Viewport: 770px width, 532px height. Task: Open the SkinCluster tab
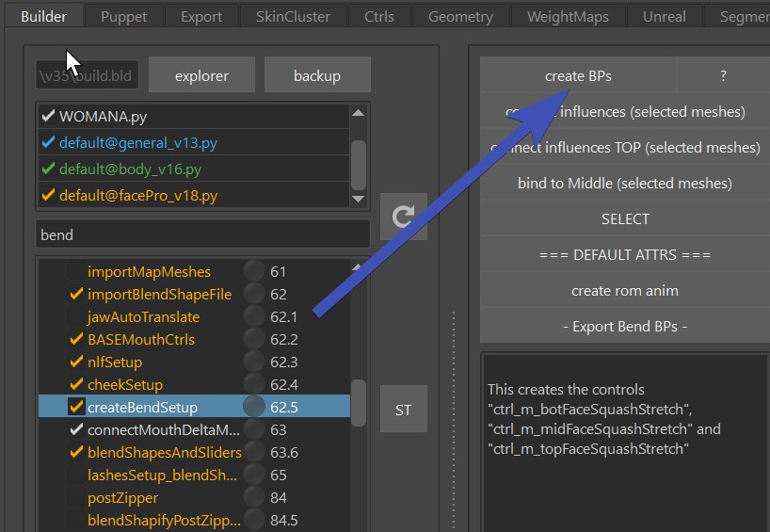coord(293,16)
